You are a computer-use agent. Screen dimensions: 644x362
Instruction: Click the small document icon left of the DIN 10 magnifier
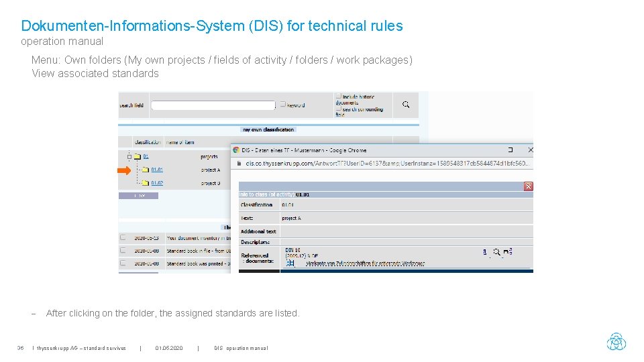tap(484, 251)
